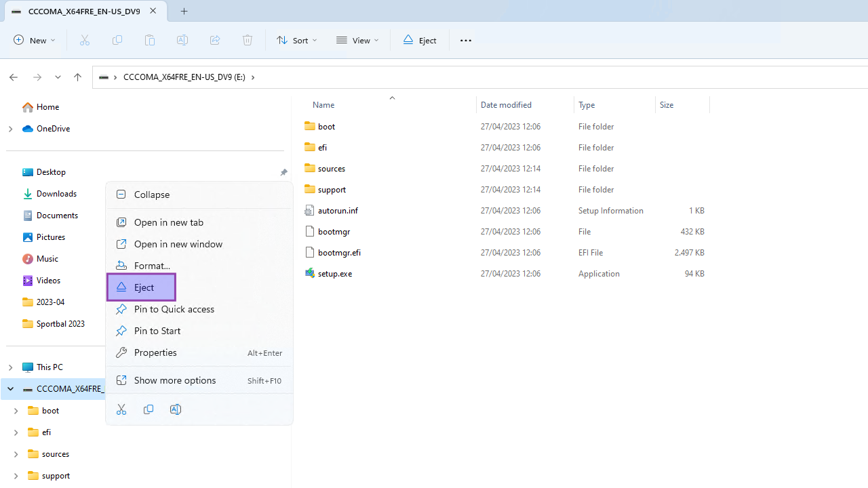Click the boot folder icon in file list
Viewport: 868px width, 488px height.
[x=310, y=126]
